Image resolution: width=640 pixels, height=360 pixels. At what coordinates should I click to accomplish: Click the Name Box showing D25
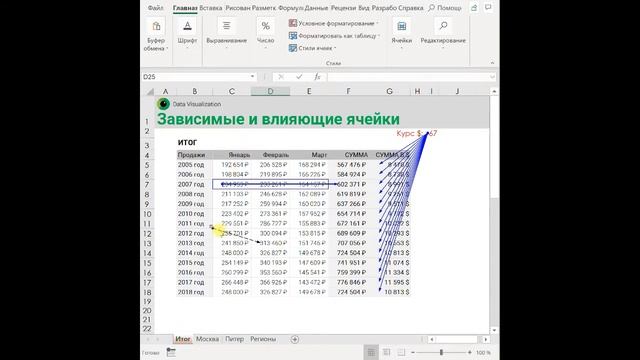[195, 77]
